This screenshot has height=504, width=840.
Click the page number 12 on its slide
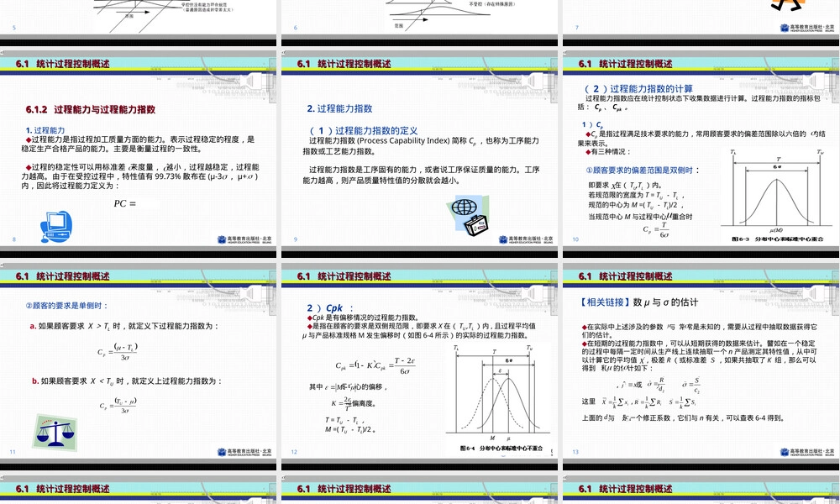point(294,452)
